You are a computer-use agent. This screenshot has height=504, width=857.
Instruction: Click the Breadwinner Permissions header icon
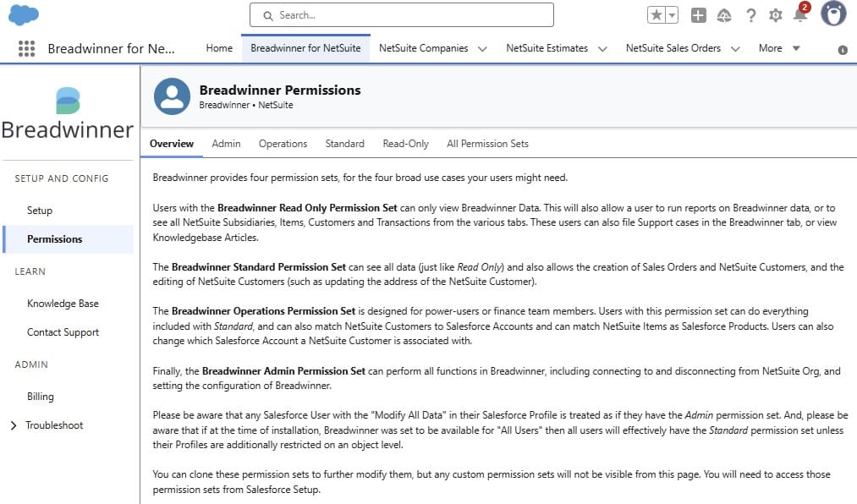click(173, 96)
